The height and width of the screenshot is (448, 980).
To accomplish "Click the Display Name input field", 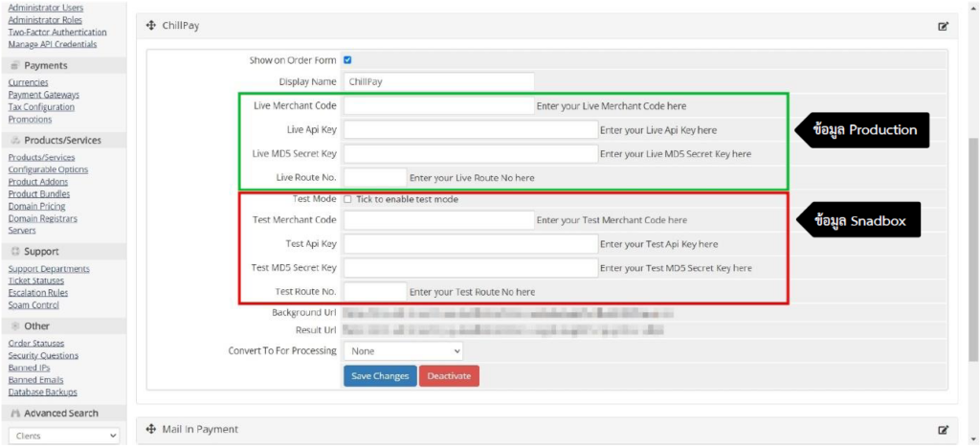I will (438, 82).
